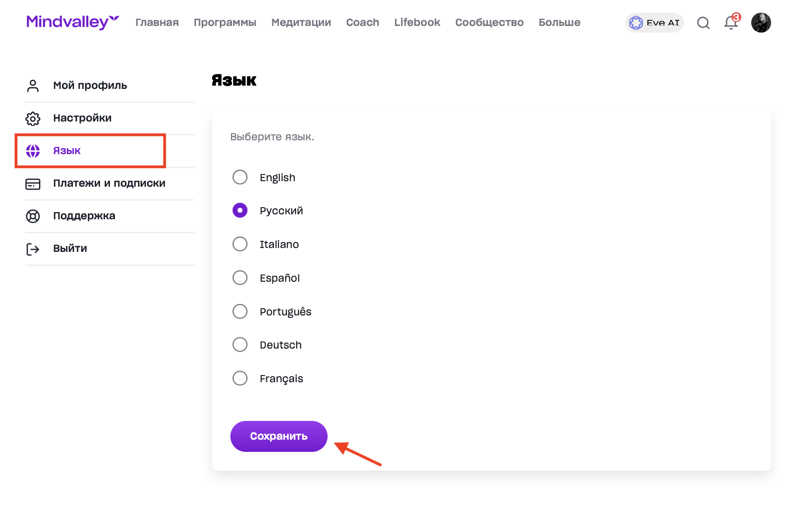Select the Deutsch radio button
Viewport: 812px width, 506px height.
(x=240, y=345)
